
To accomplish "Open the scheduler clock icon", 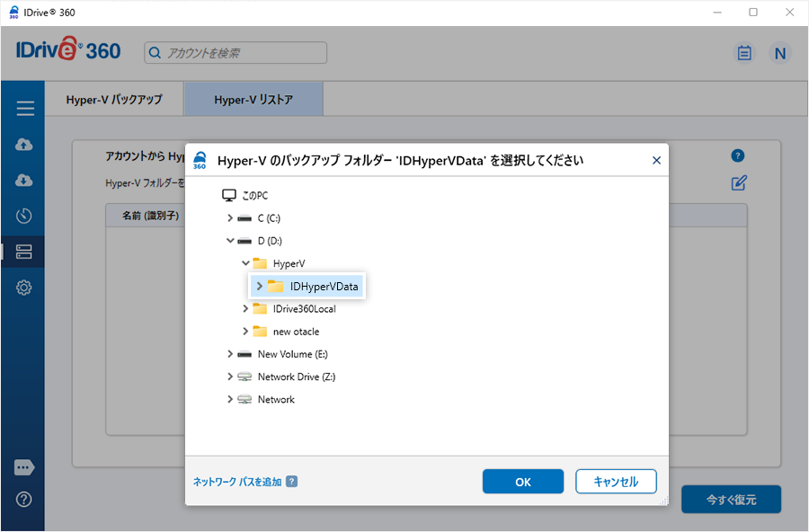I will 24,216.
